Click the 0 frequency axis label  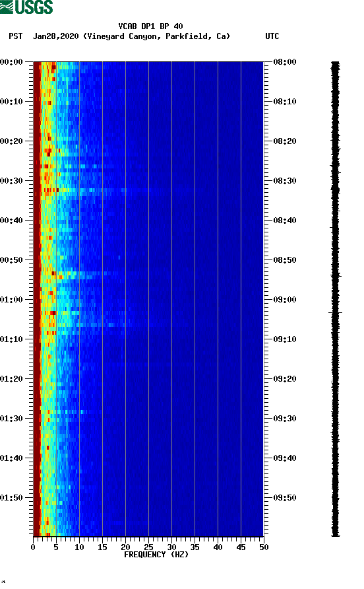click(33, 547)
